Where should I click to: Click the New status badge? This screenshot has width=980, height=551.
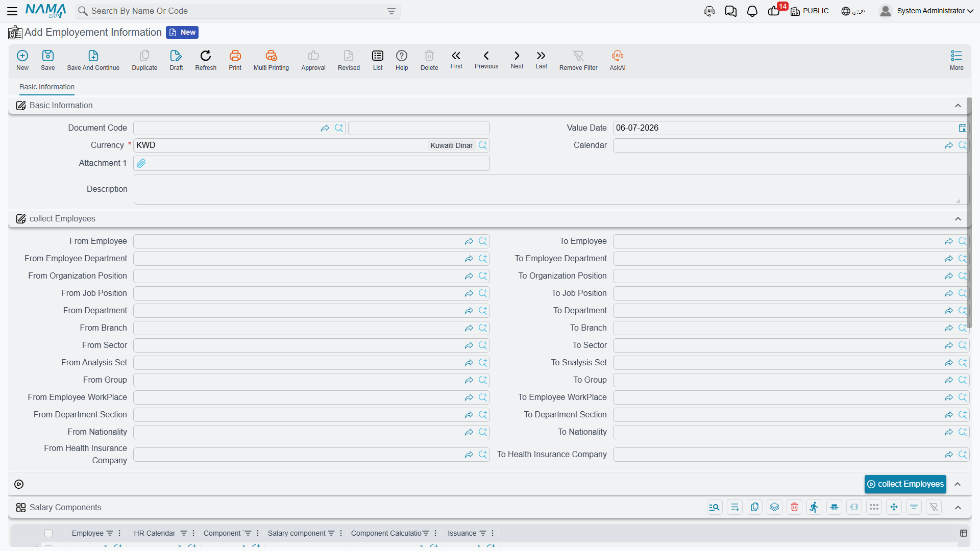(x=182, y=32)
